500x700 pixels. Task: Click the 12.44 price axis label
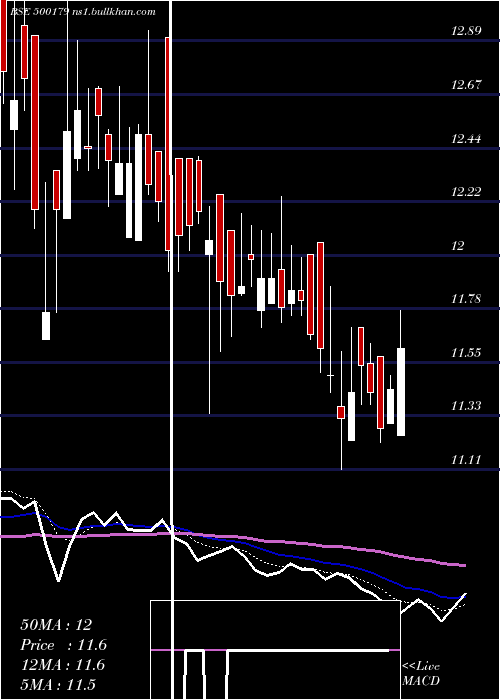[466, 139]
